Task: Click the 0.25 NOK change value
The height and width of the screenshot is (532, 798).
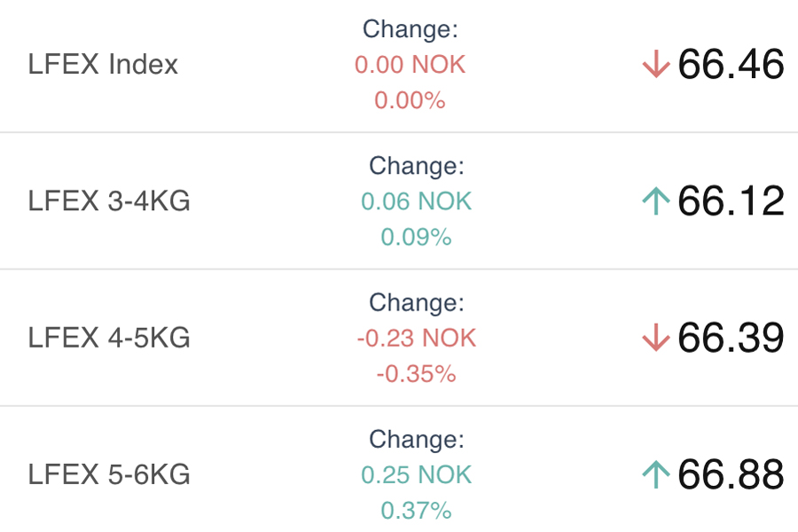Action: 417,474
